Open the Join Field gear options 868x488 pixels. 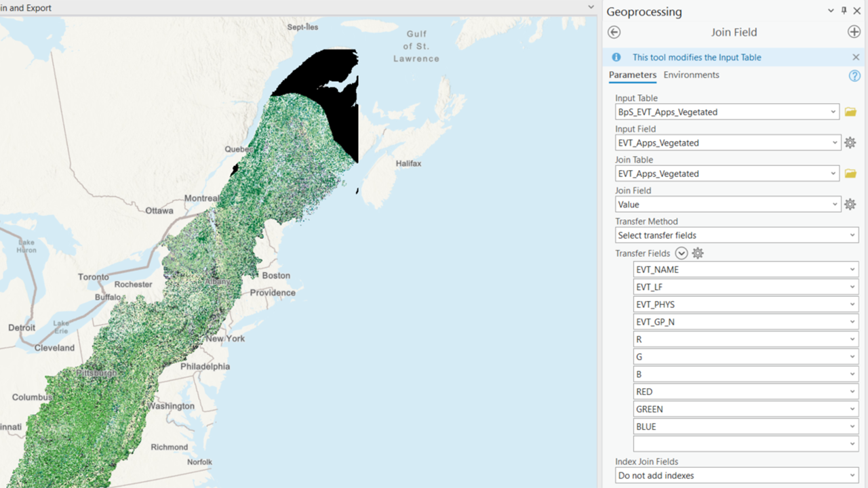point(851,204)
